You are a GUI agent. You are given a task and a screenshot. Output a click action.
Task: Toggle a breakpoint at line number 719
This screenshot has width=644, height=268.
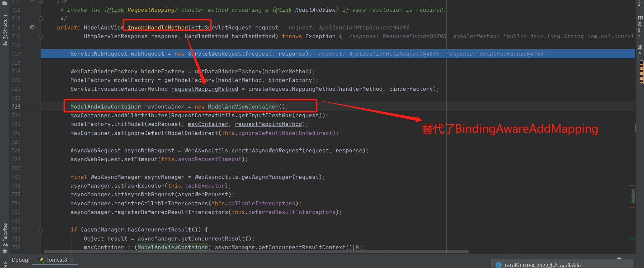[x=16, y=71]
